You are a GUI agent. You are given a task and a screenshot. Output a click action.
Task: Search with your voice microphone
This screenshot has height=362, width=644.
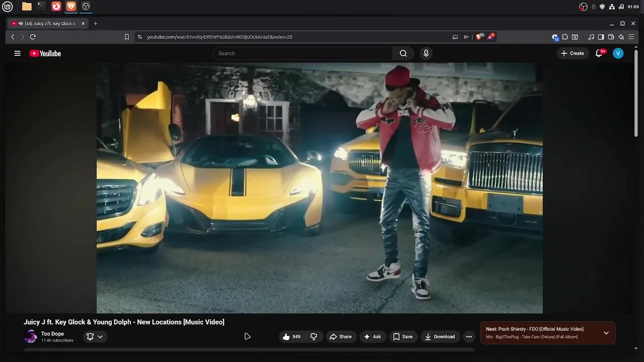[x=426, y=53]
